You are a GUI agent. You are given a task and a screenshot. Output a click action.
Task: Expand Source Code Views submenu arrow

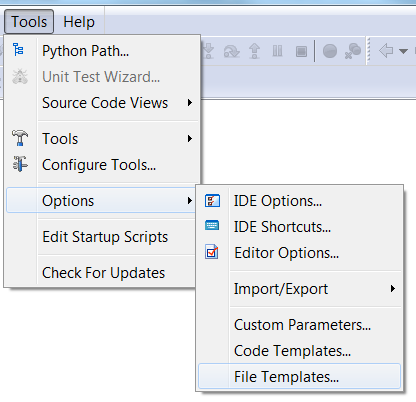tap(190, 103)
